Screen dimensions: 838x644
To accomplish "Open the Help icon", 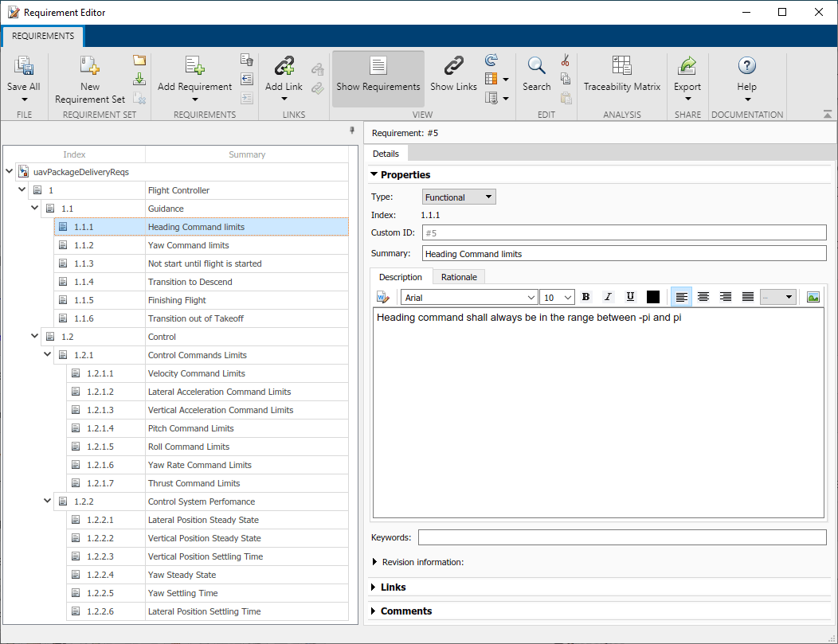I will click(746, 66).
